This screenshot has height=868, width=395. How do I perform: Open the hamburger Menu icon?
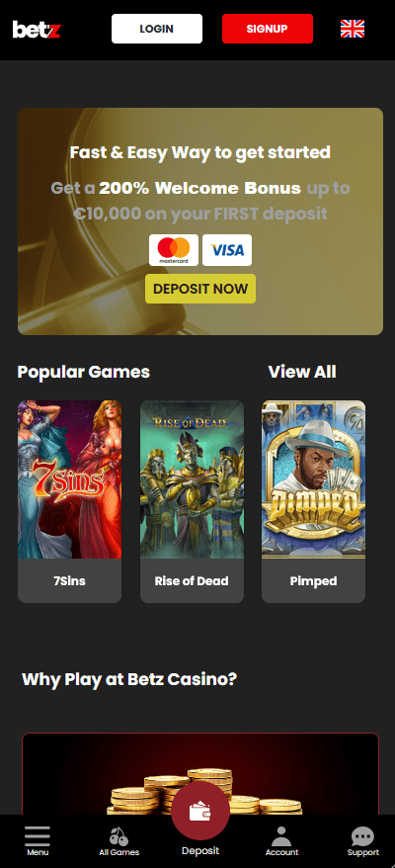pyautogui.click(x=38, y=836)
